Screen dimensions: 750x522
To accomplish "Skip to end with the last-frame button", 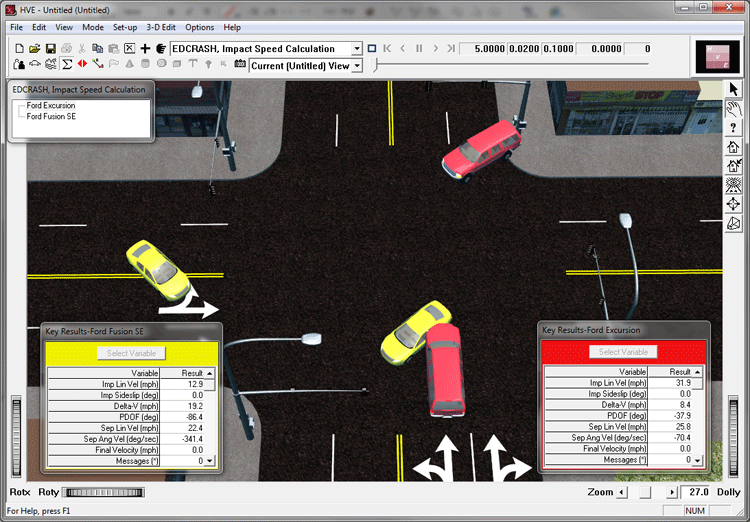I will [x=451, y=48].
